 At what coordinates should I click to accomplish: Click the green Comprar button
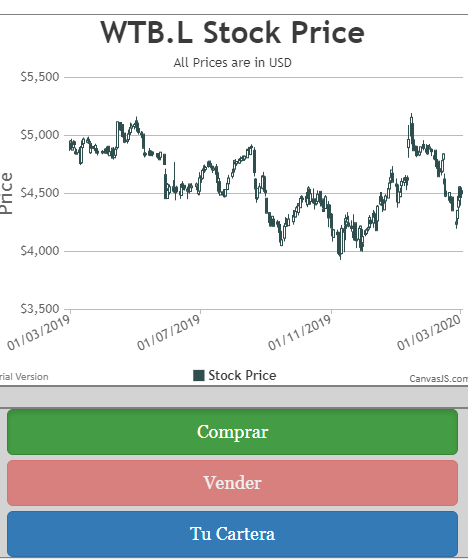click(232, 432)
